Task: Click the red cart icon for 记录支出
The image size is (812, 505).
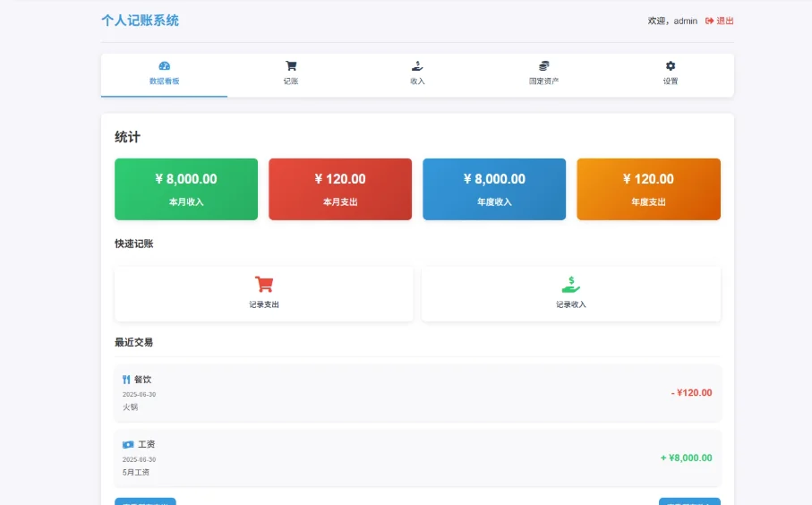Action: [x=264, y=285]
